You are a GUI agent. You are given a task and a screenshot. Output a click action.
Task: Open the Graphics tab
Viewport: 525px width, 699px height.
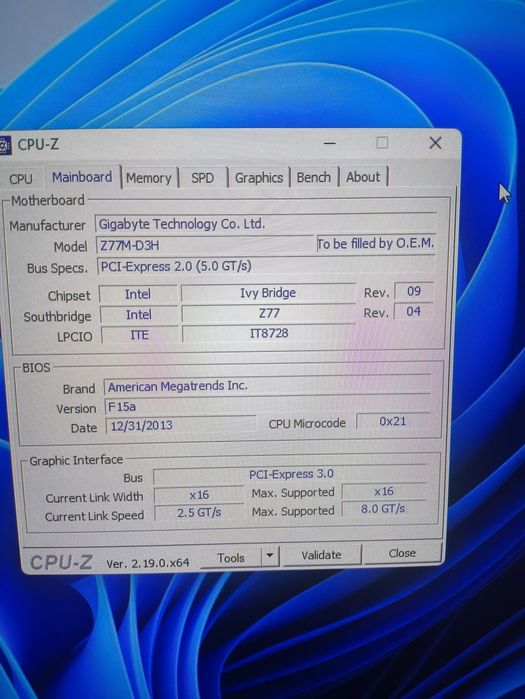pyautogui.click(x=259, y=178)
